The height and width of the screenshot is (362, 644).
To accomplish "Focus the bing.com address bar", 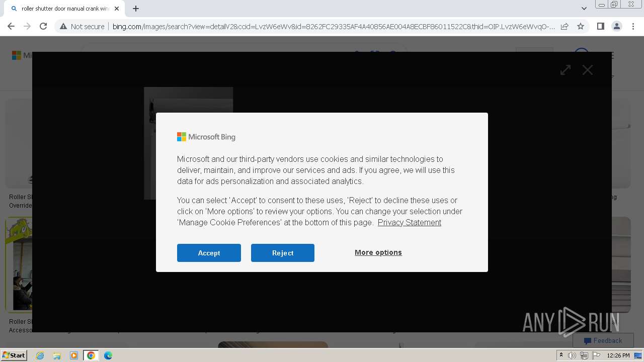I will (333, 26).
